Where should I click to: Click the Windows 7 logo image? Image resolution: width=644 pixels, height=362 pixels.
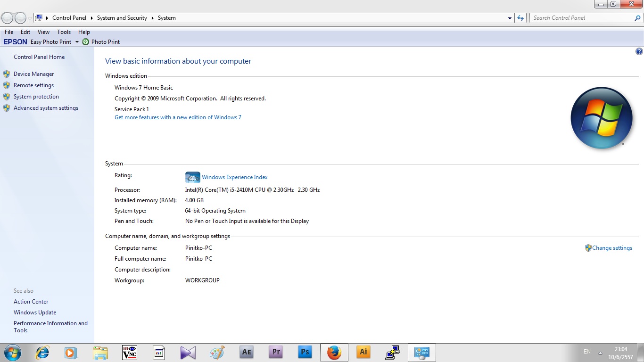tap(602, 118)
